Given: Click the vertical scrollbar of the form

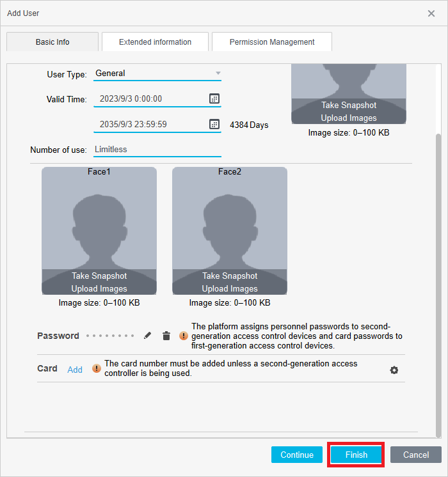Looking at the screenshot, I should (438, 256).
